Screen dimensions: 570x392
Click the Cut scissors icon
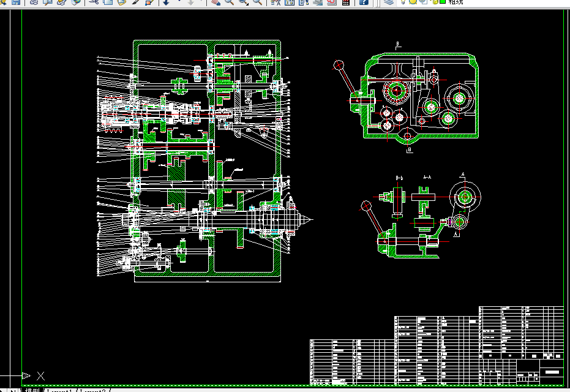coord(94,2)
